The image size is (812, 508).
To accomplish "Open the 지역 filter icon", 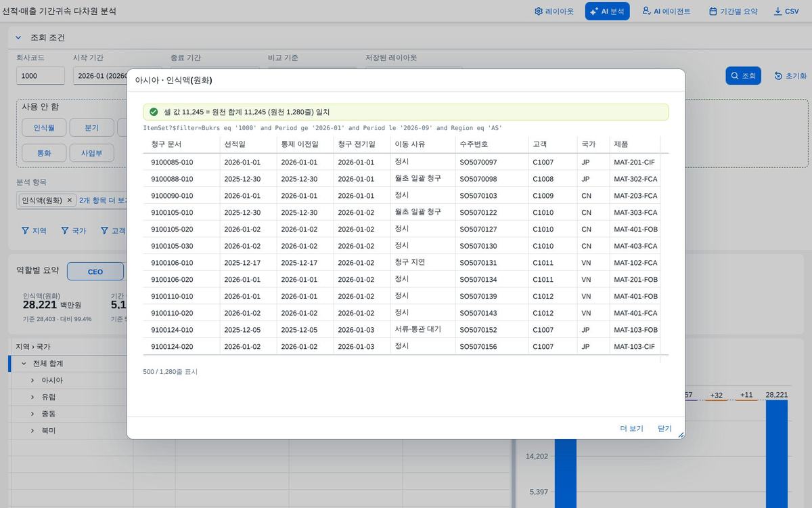I will (x=25, y=231).
